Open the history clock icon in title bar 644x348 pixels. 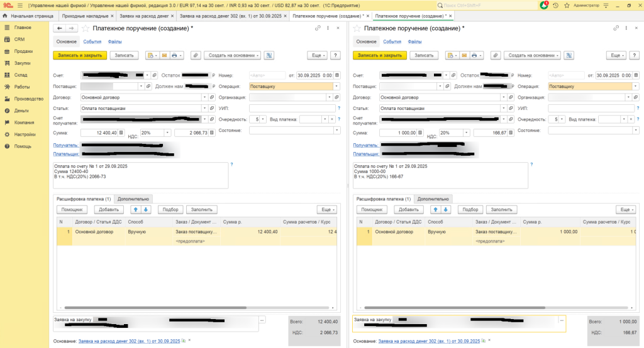coord(555,5)
